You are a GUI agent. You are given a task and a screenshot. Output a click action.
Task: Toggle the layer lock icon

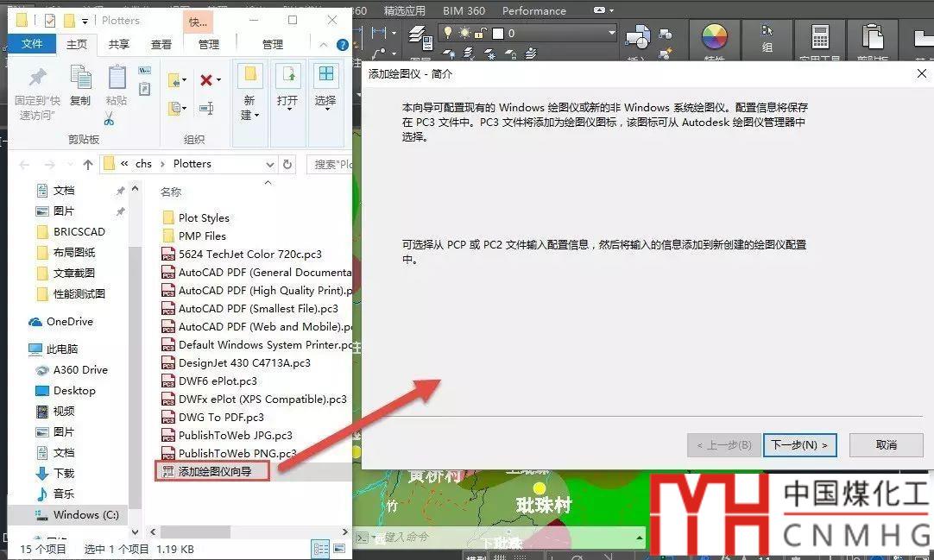[x=480, y=34]
